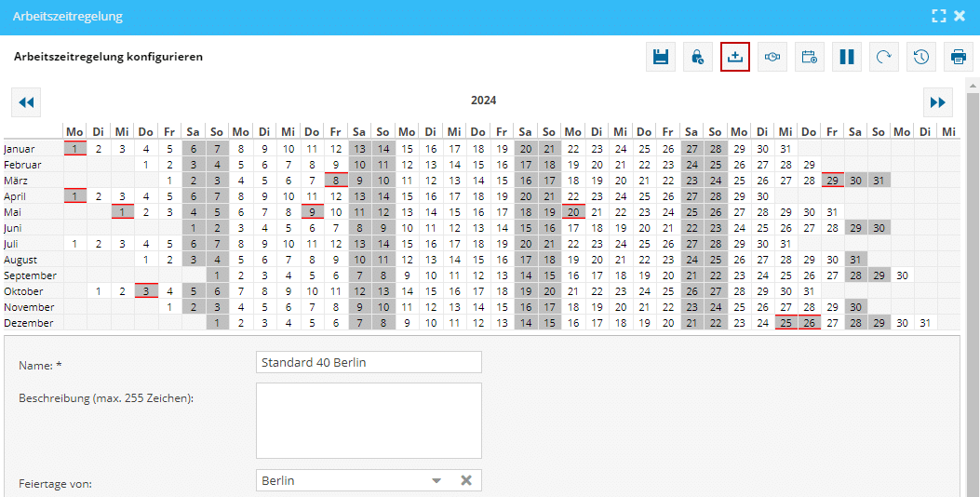980x497 pixels.
Task: Click the pause bars icon
Action: click(x=847, y=57)
